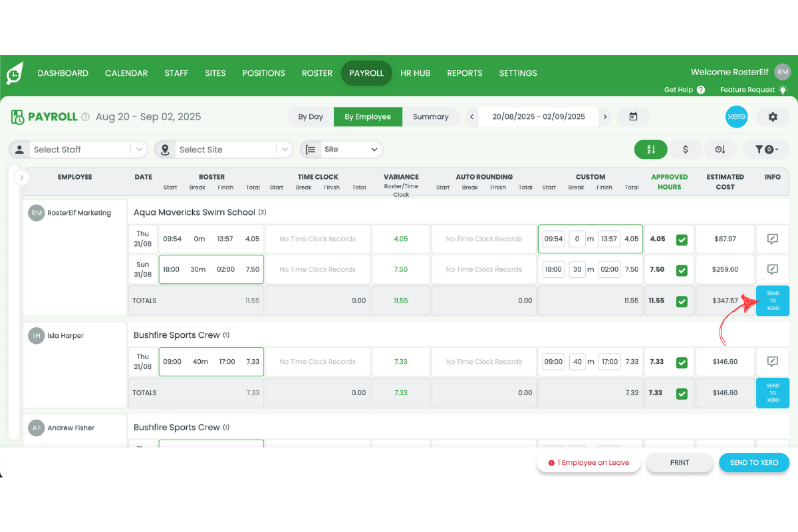
Task: Click the PRINT button
Action: 680,462
